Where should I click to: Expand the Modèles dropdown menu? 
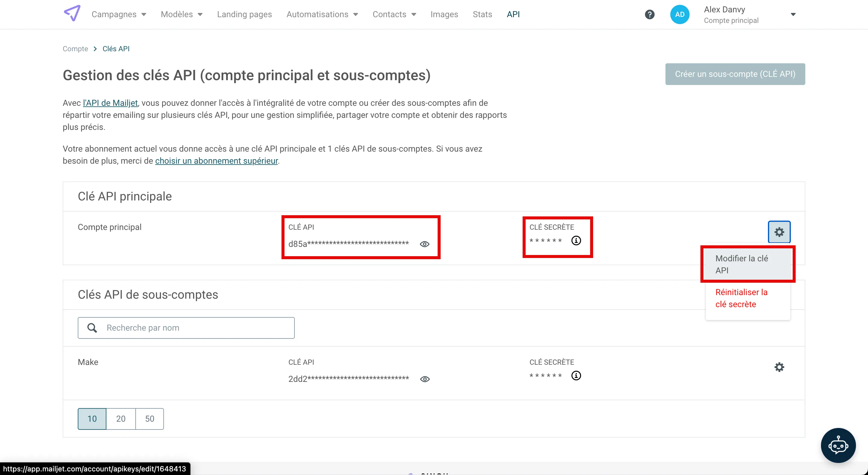pyautogui.click(x=182, y=14)
